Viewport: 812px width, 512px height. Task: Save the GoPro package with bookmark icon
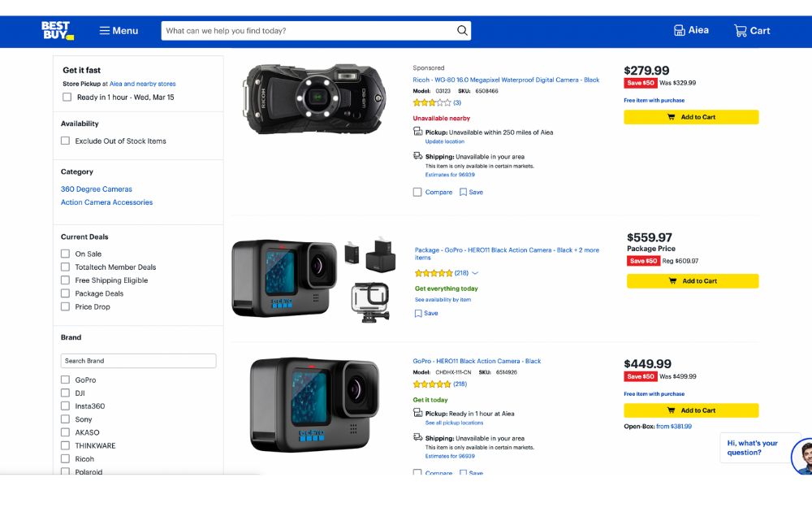(419, 313)
